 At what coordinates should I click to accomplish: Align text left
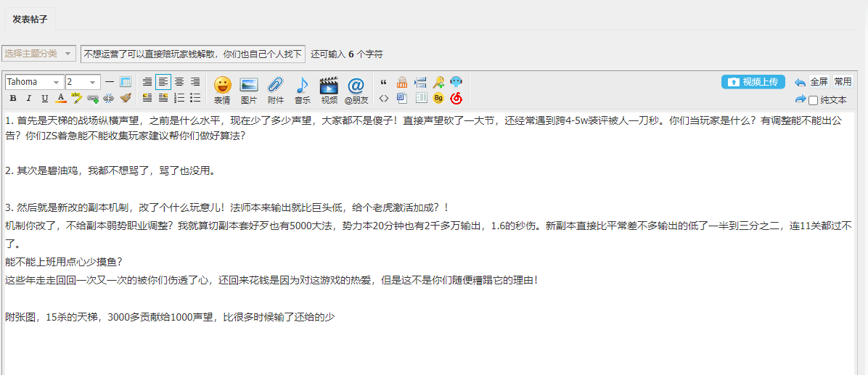pos(163,82)
